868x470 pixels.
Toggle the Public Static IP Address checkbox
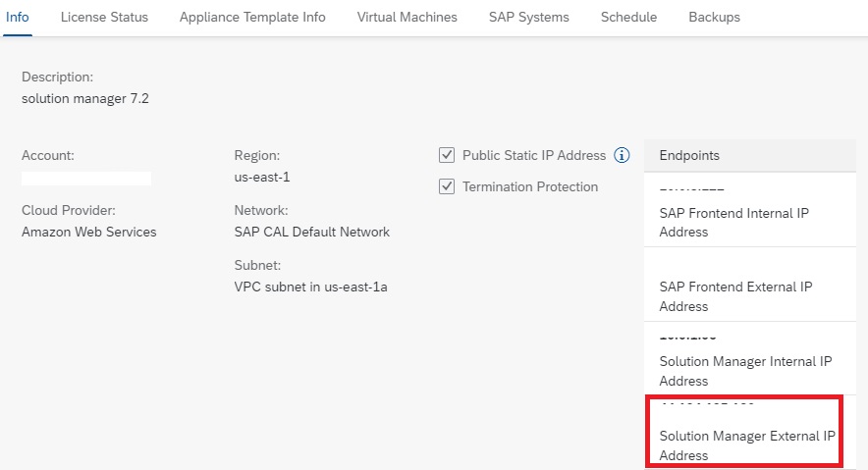(447, 155)
